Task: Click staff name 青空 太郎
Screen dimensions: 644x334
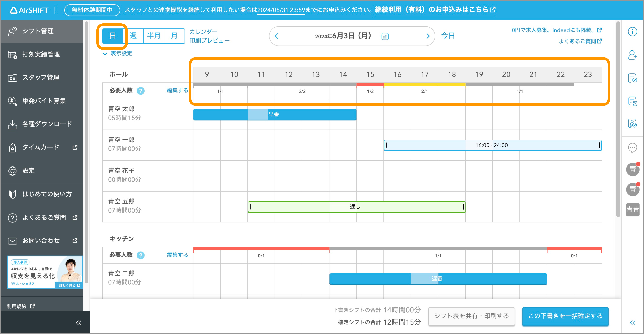Action: pos(121,109)
